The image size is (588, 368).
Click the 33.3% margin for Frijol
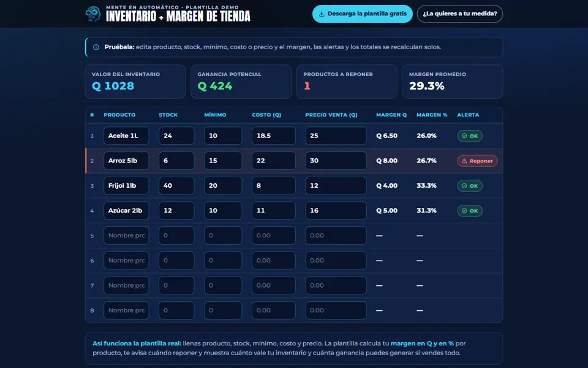pos(427,185)
